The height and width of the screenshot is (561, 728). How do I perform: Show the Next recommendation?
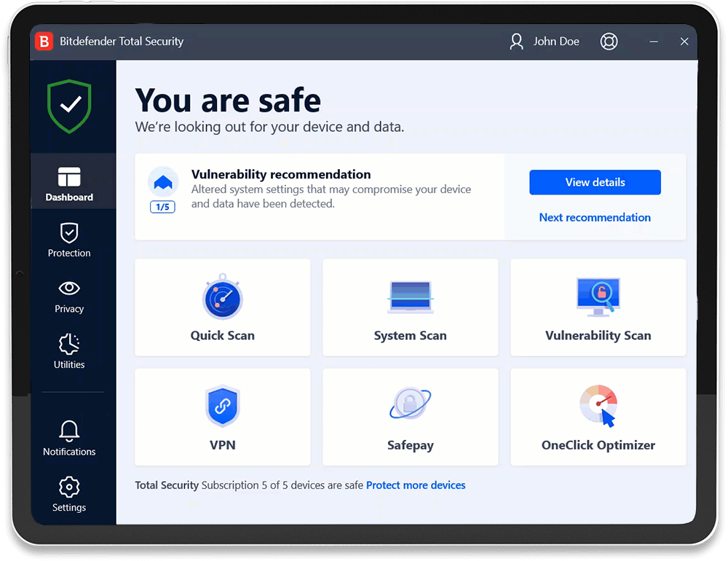coord(595,218)
